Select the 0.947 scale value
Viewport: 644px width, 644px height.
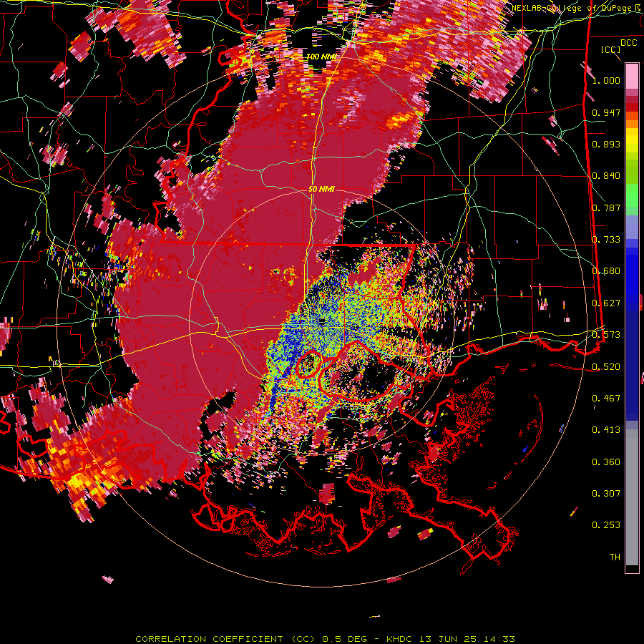pos(606,112)
